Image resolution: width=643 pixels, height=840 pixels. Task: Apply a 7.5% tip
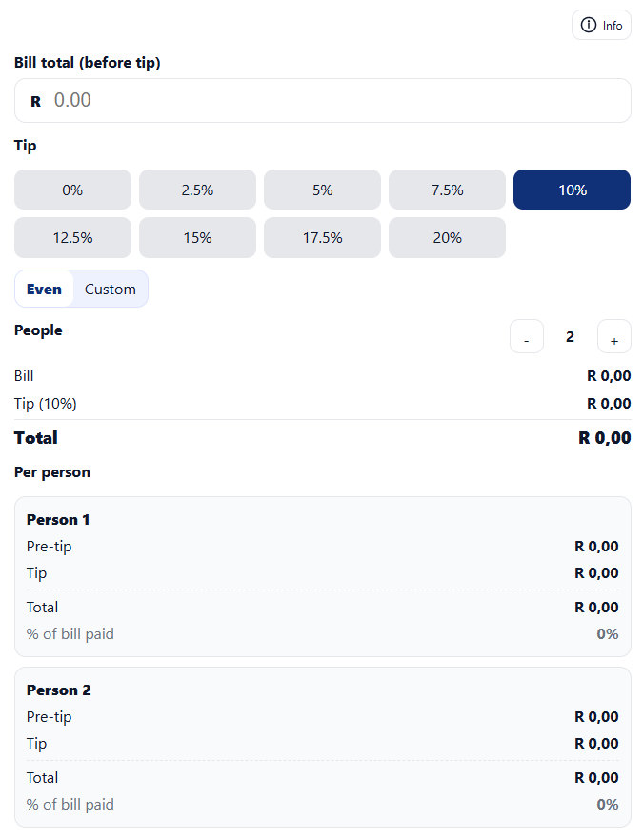point(447,190)
